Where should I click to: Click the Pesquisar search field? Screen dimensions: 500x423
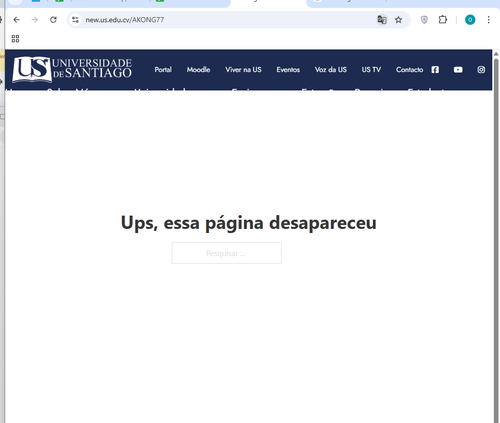(227, 253)
